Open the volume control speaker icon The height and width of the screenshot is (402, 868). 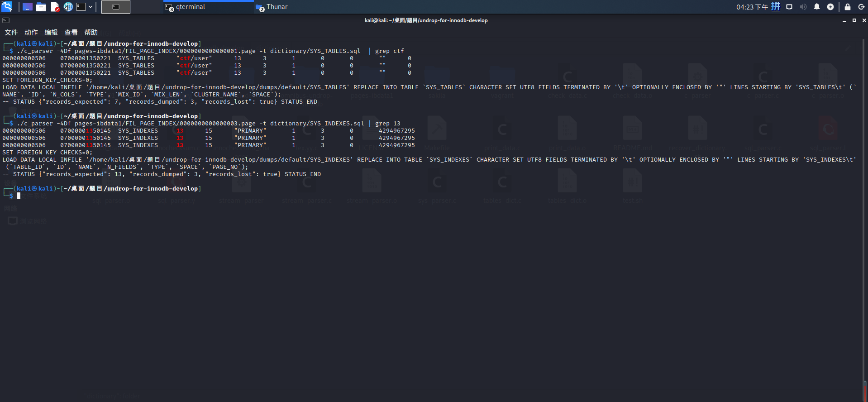[803, 7]
